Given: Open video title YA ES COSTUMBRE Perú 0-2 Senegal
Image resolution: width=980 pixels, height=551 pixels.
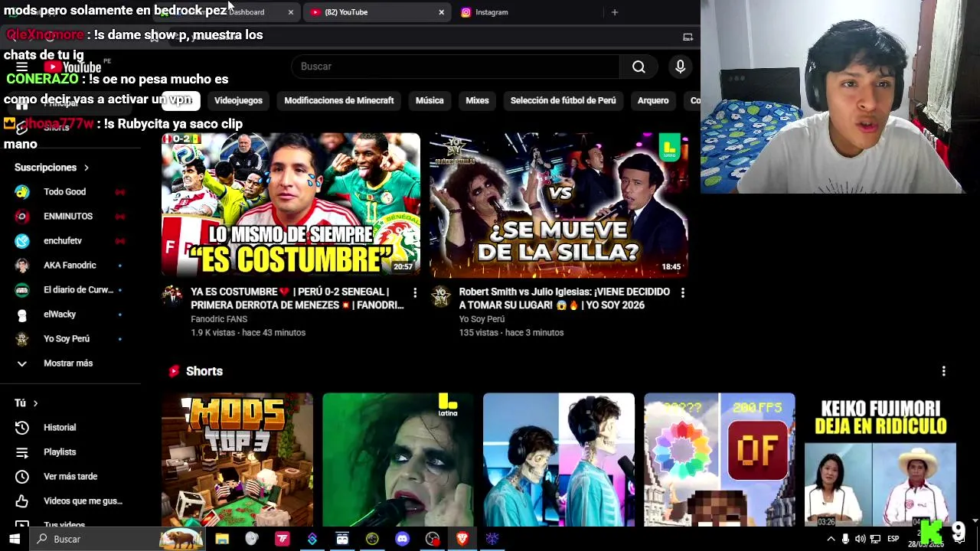Looking at the screenshot, I should coord(297,298).
